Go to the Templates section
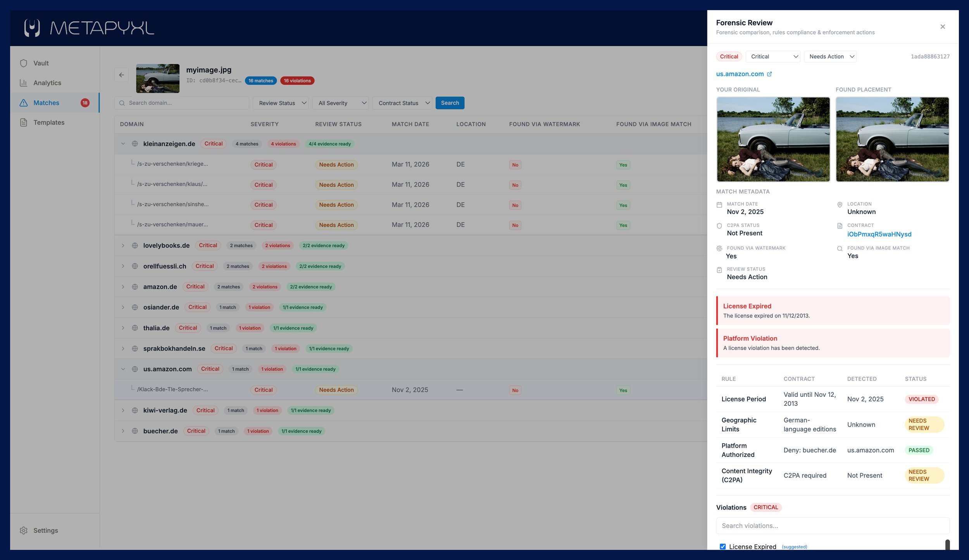This screenshot has height=560, width=969. tap(55, 122)
